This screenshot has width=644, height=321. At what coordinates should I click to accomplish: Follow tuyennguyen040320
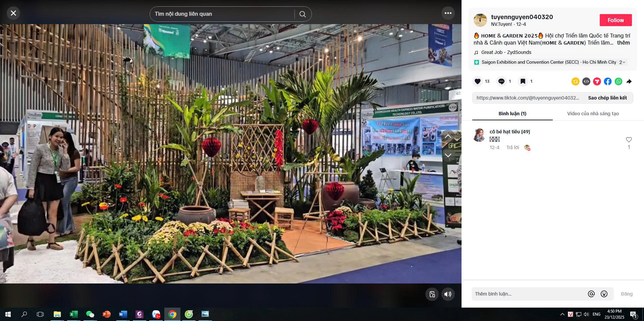(x=615, y=20)
